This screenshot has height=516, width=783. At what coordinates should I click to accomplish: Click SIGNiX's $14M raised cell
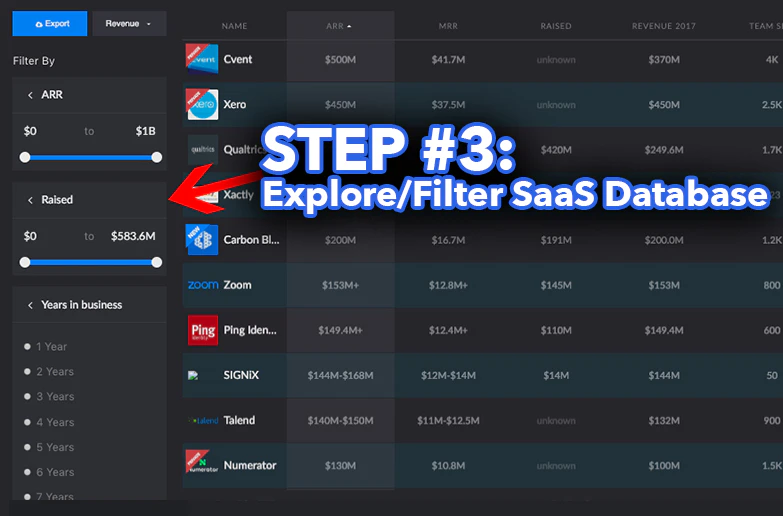[x=556, y=376]
